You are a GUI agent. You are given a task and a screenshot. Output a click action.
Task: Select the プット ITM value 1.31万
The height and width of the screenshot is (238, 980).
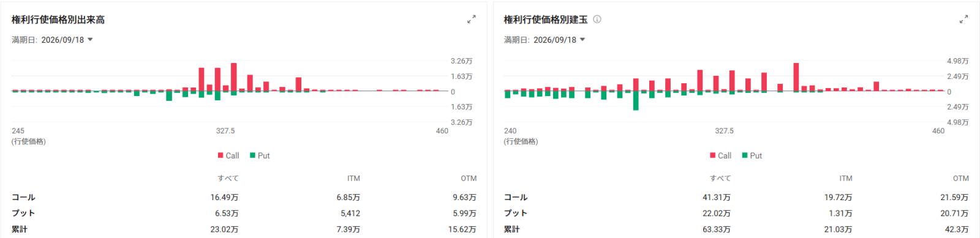(840, 213)
